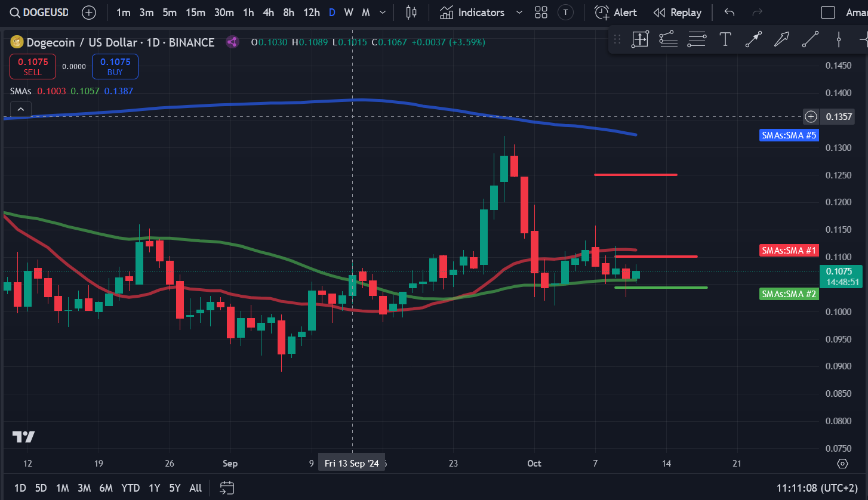Grab the drawing toolbar drag handle

617,40
